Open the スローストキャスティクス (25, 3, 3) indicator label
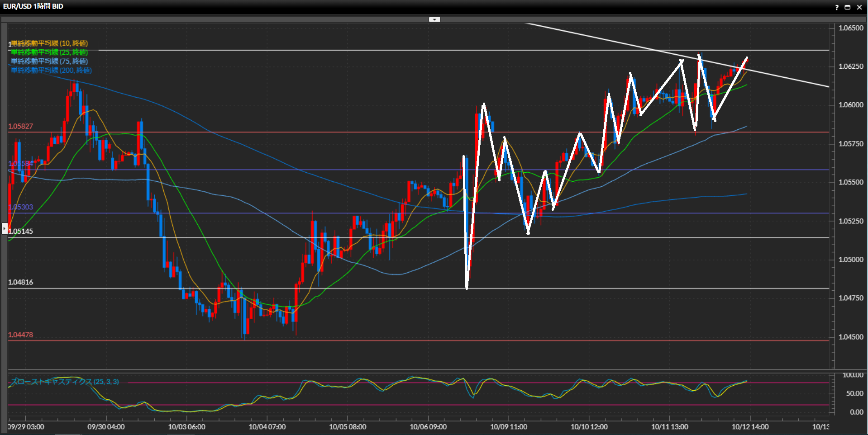868x435 pixels. point(65,382)
